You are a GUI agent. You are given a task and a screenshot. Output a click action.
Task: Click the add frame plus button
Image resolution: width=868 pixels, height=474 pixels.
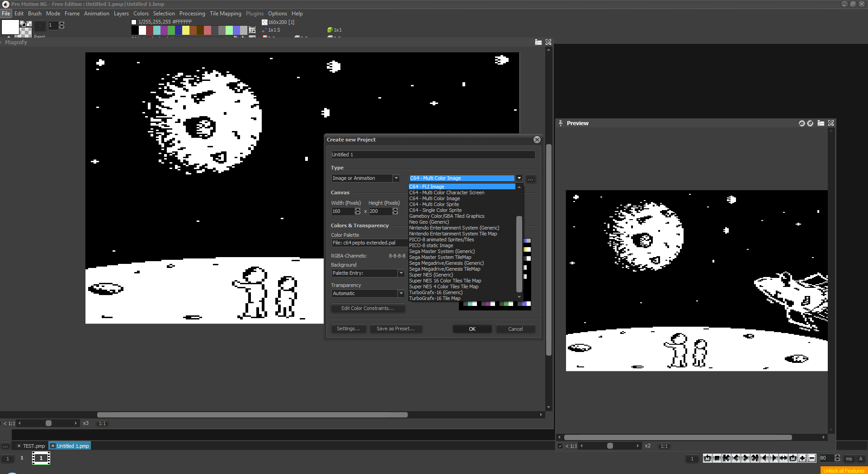click(802, 458)
